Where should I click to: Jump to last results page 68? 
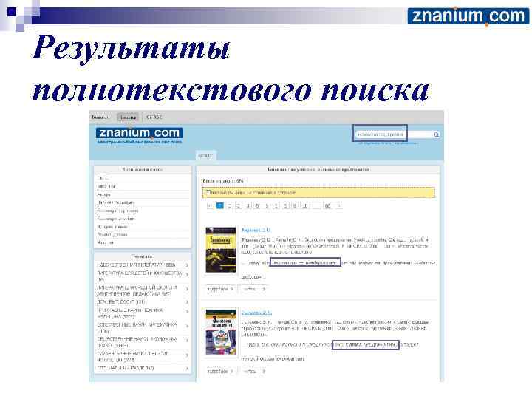pos(327,205)
